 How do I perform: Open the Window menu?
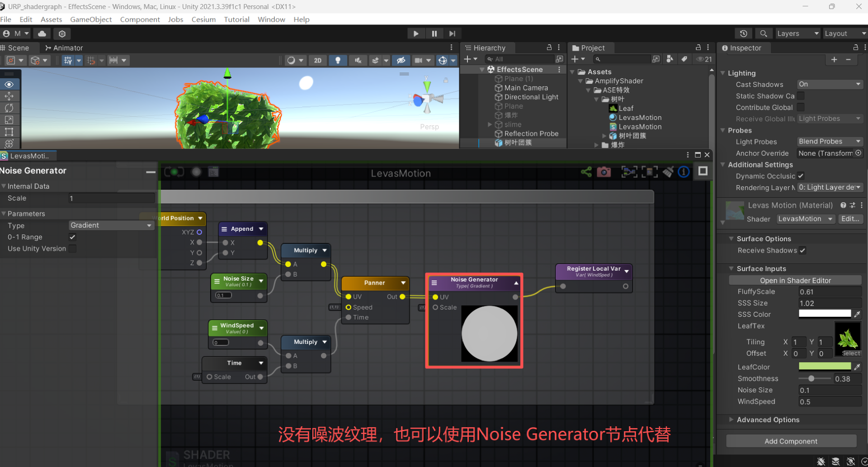271,19
